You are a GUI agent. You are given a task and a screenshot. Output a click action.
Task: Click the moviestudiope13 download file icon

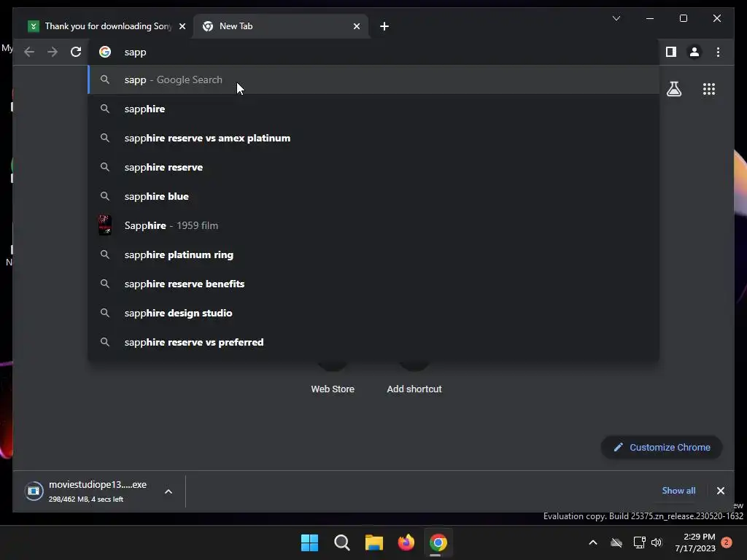coord(34,491)
